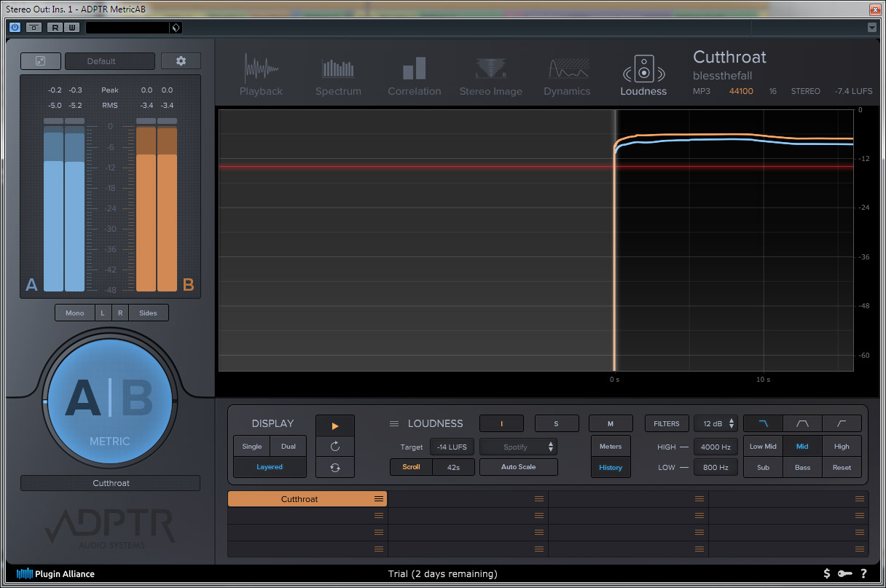
Task: Select the Mid filter preset
Action: pyautogui.click(x=802, y=447)
